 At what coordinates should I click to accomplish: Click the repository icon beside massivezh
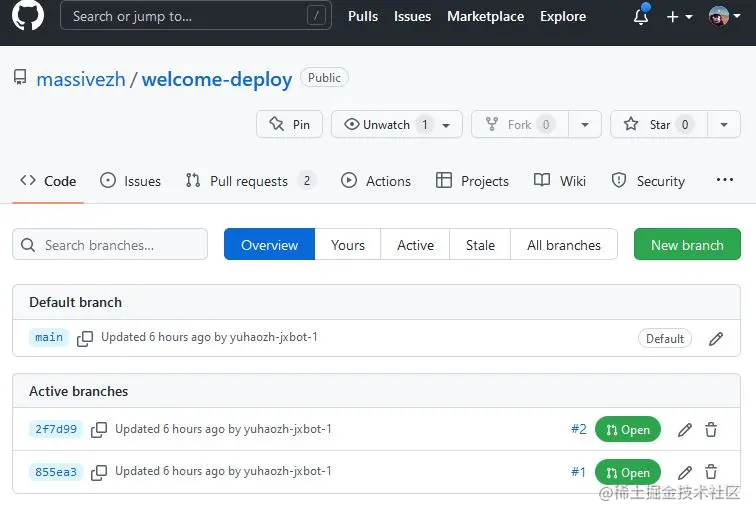20,77
